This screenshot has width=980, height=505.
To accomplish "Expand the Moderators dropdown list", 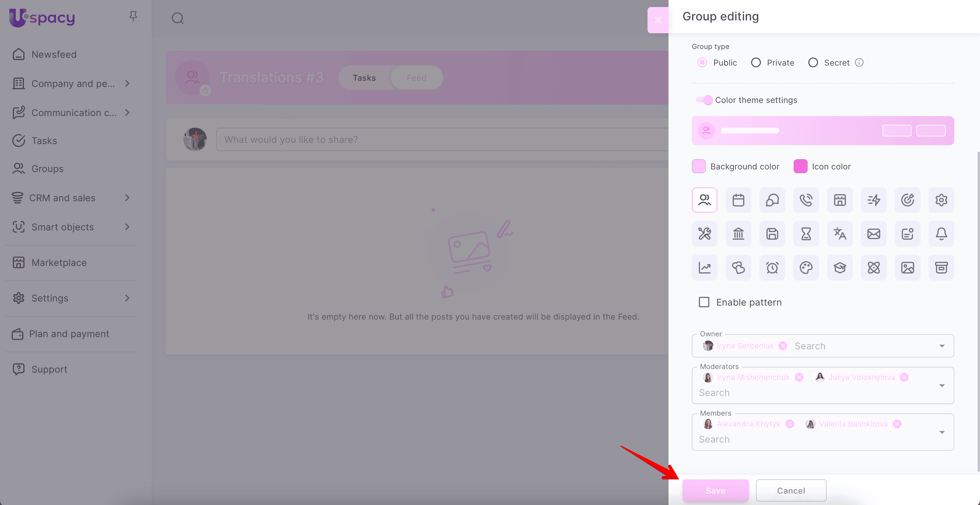I will (942, 385).
